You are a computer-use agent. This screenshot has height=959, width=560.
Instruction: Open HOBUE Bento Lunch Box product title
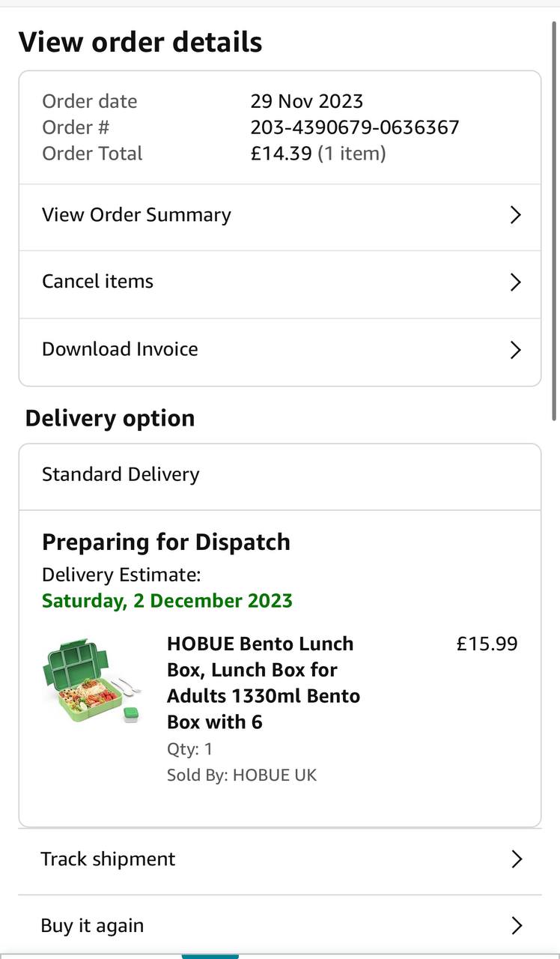tap(263, 683)
